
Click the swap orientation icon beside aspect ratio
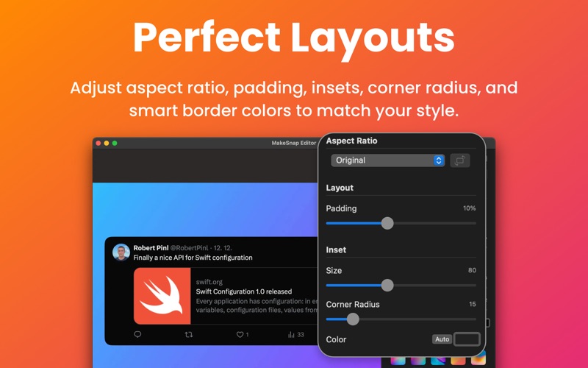pyautogui.click(x=460, y=160)
